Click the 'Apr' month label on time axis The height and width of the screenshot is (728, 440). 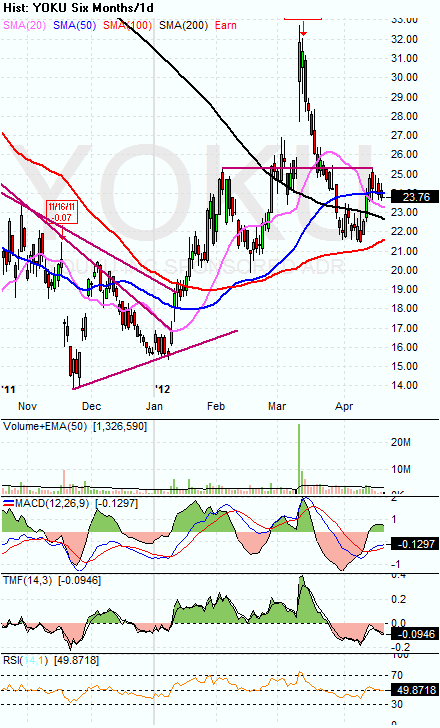344,406
